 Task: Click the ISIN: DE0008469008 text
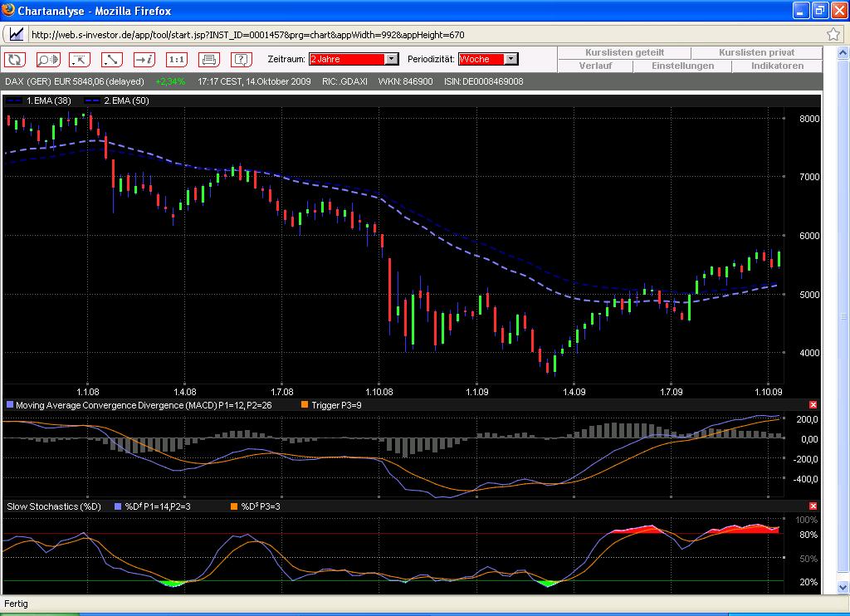(484, 82)
